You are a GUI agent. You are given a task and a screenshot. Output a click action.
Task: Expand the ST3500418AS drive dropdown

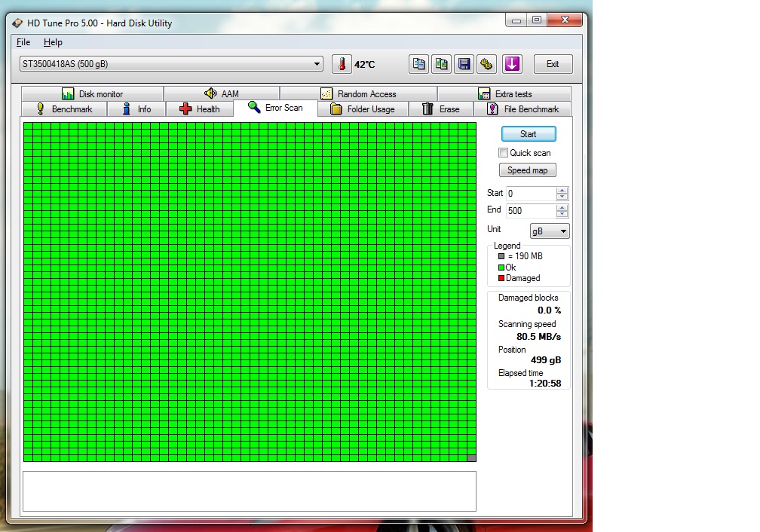pyautogui.click(x=317, y=64)
